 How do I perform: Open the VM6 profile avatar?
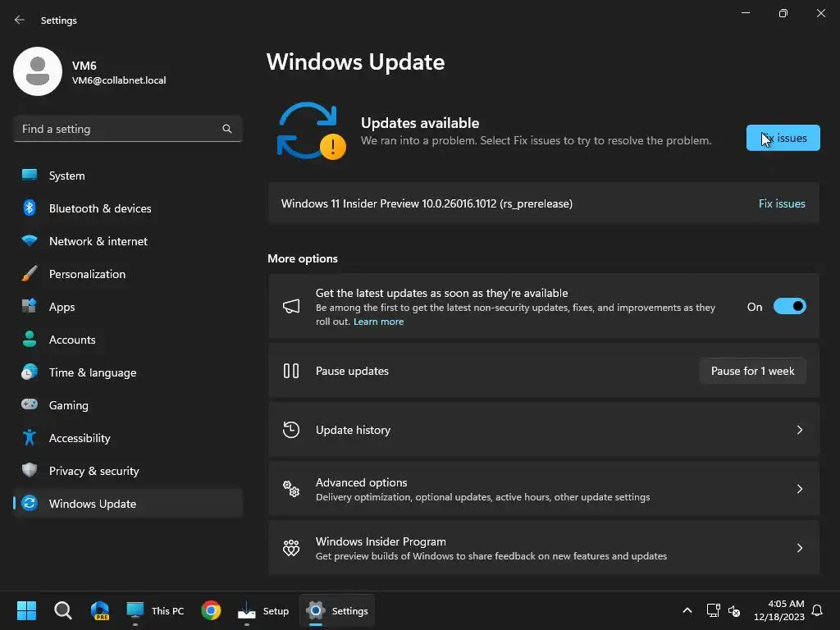click(x=38, y=71)
